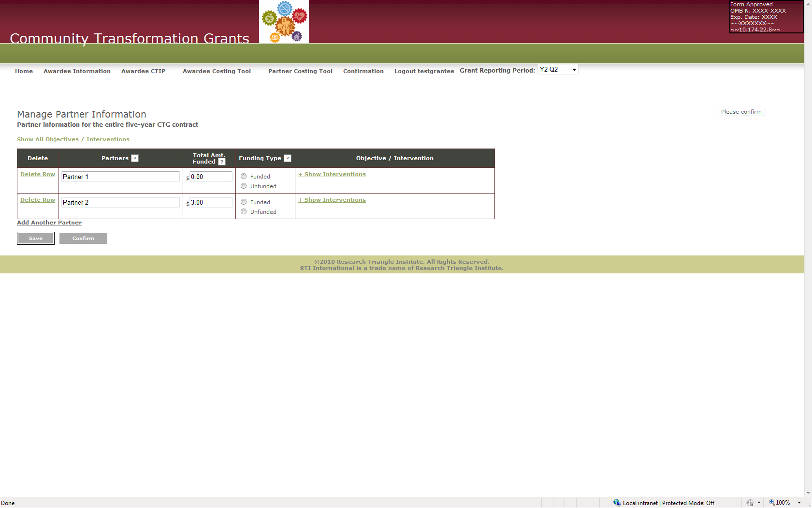Screen dimensions: 812x508
Task: Click Logout testgrantee
Action: 424,71
